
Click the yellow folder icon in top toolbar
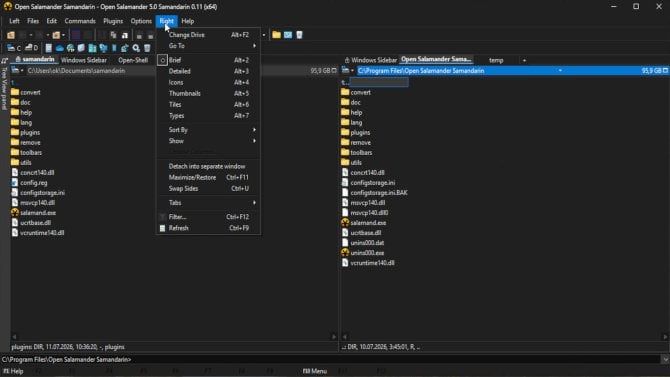[x=276, y=35]
